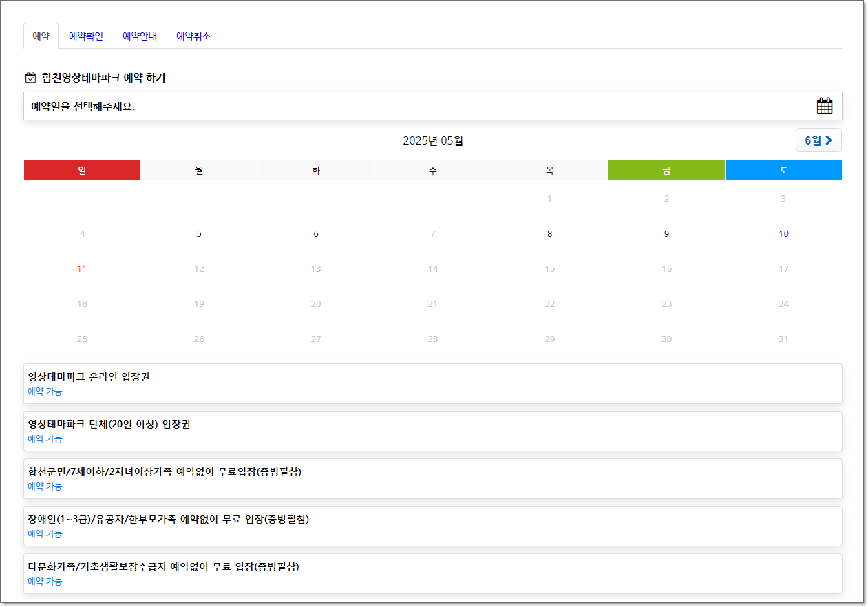Click the 화 weekday header
Viewport: 868px width, 607px height.
316,170
